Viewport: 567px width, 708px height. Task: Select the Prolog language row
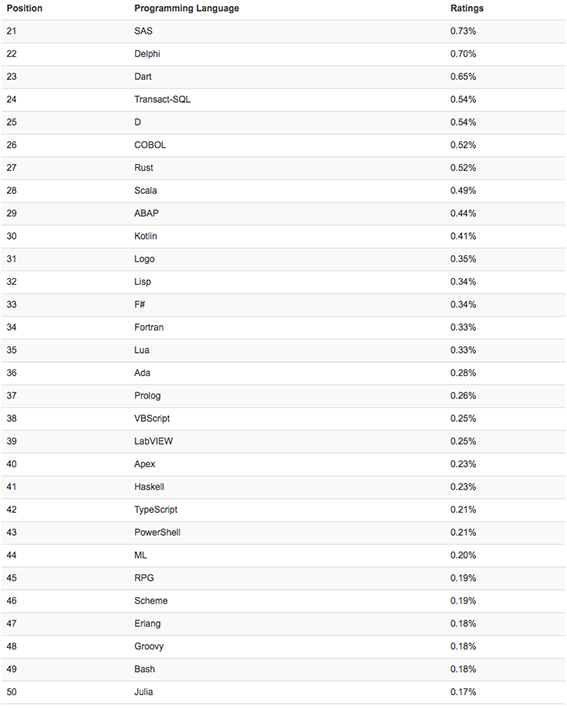coord(284,396)
